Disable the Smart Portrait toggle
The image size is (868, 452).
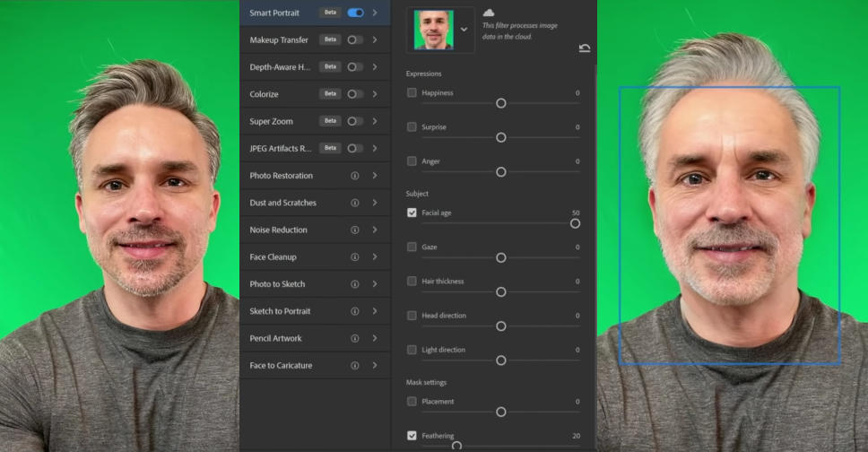pos(355,13)
